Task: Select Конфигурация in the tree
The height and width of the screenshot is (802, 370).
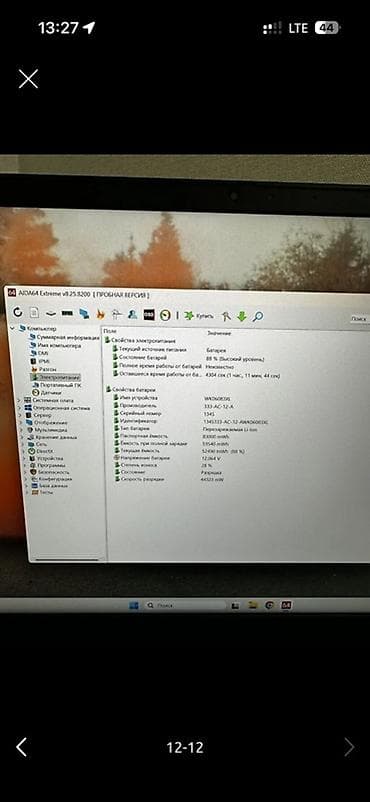Action: tap(52, 479)
